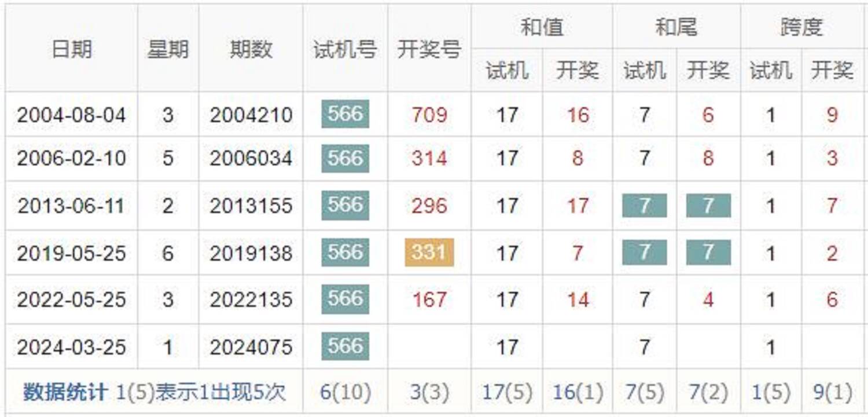Click the 跨度 group header
The height and width of the screenshot is (417, 868).
tap(801, 27)
